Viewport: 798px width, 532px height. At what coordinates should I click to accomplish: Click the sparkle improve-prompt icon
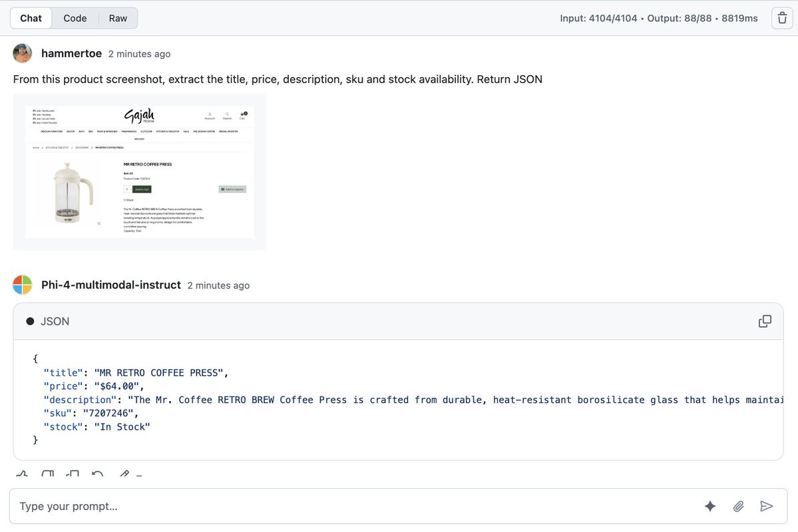(x=710, y=506)
